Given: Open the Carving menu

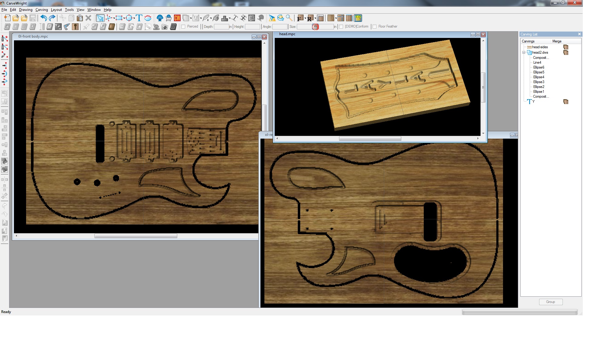Looking at the screenshot, I should 42,10.
